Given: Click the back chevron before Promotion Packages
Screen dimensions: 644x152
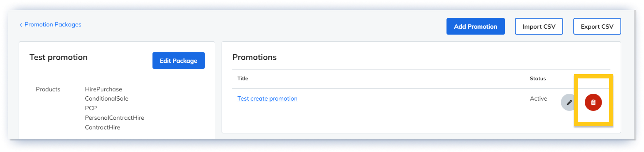Looking at the screenshot, I should coord(21,25).
